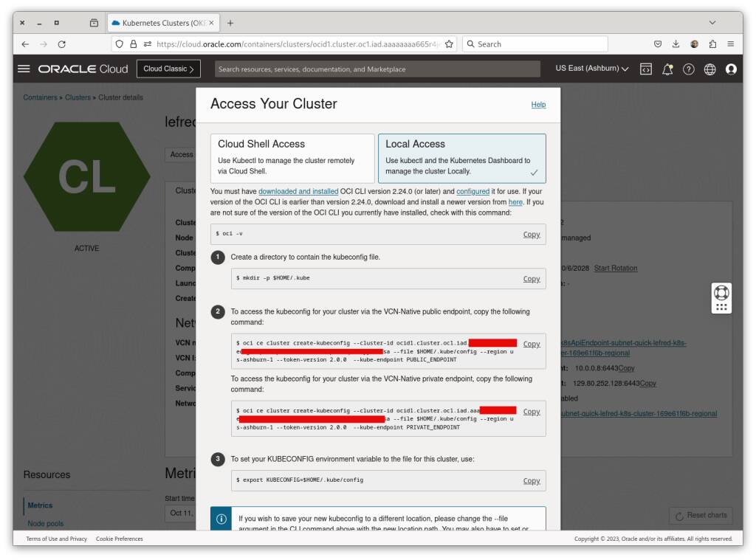Image resolution: width=756 pixels, height=560 pixels.
Task: Open Firefox View tab overview icon
Action: point(94,23)
